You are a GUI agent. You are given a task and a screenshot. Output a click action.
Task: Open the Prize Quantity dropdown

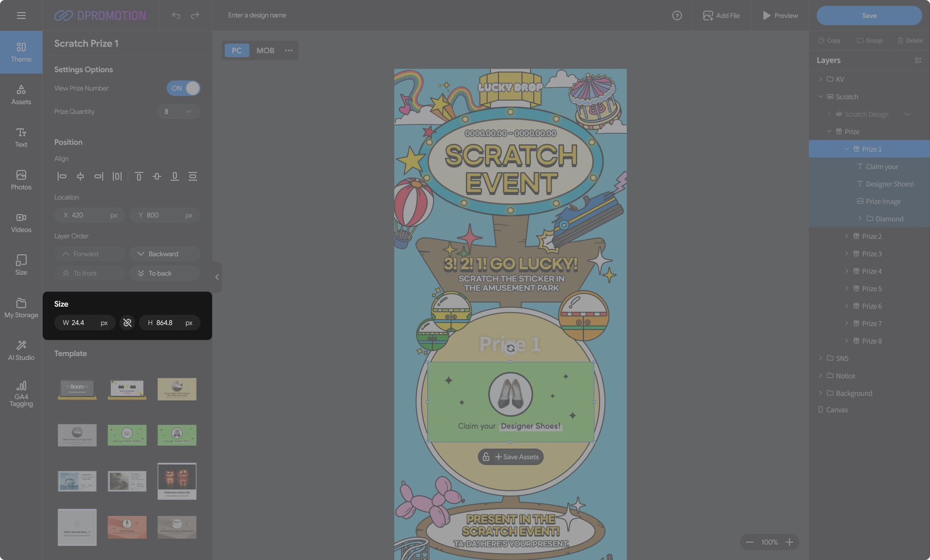178,111
